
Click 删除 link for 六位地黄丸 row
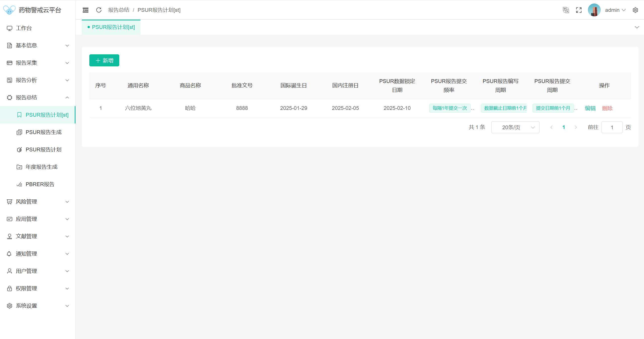point(607,108)
